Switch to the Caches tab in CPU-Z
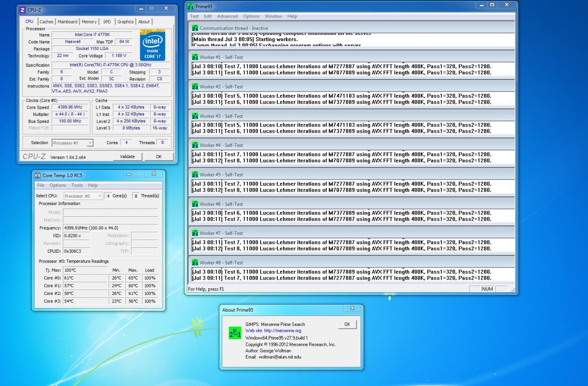This screenshot has height=386, width=588. 46,21
